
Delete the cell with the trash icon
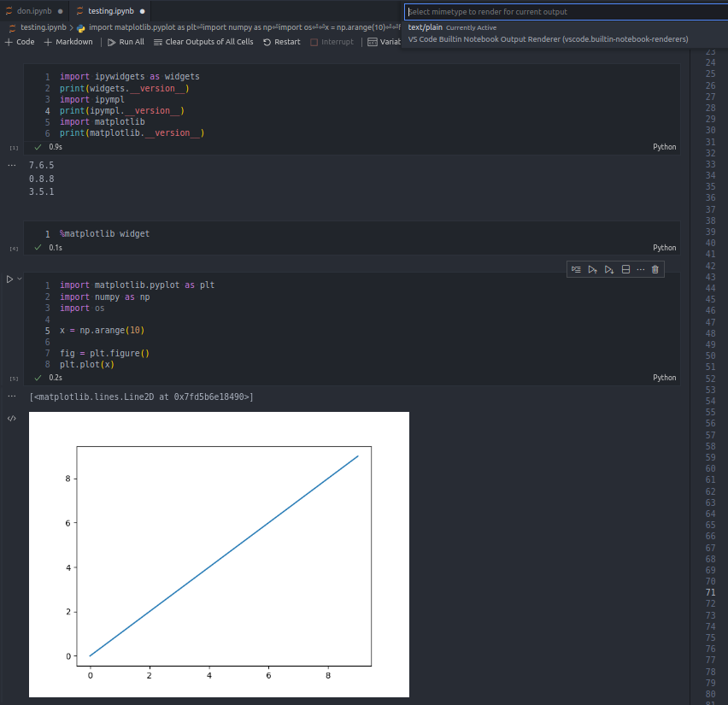coord(655,269)
